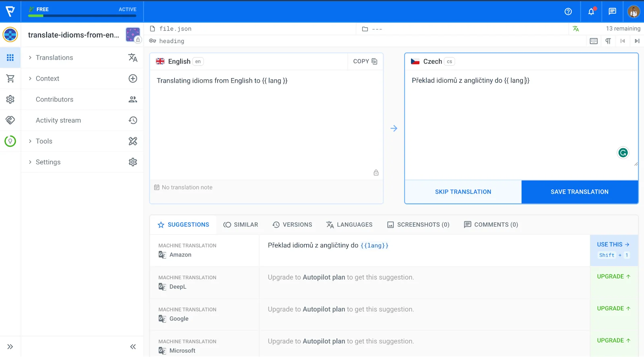
Task: Toggle the keyboard shortcuts icon
Action: coord(593,41)
